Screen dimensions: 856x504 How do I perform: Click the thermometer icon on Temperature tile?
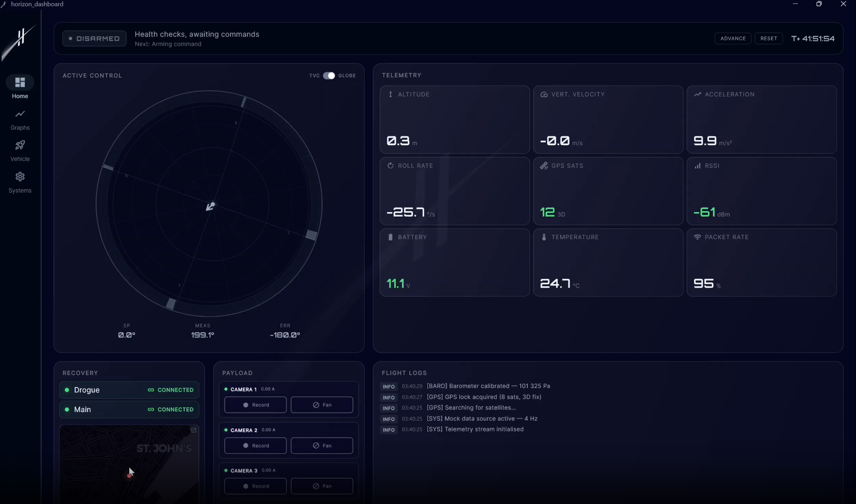[x=543, y=237]
